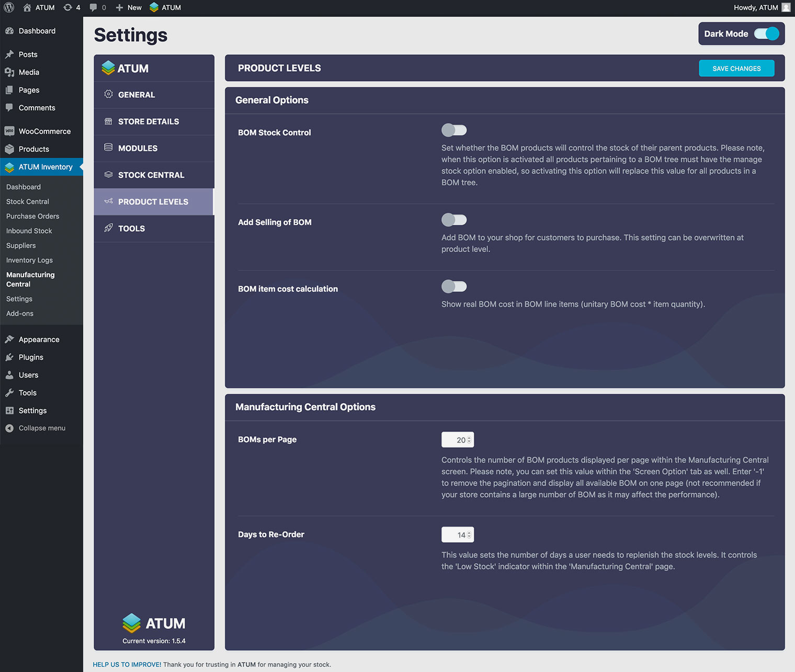Viewport: 795px width, 672px height.
Task: Click the Tools rocket icon
Action: 108,228
